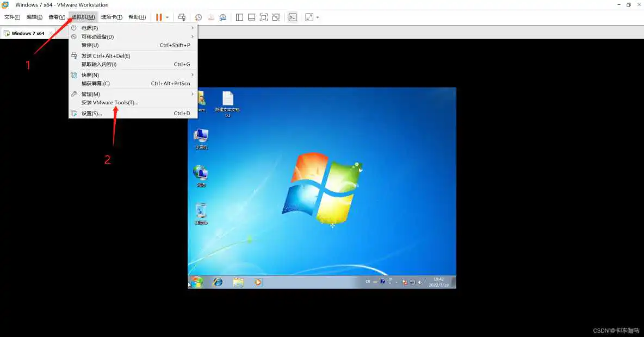This screenshot has height=337, width=644.
Task: Select the Send Ctrl+Alt+Del toolbar icon
Action: 183,17
